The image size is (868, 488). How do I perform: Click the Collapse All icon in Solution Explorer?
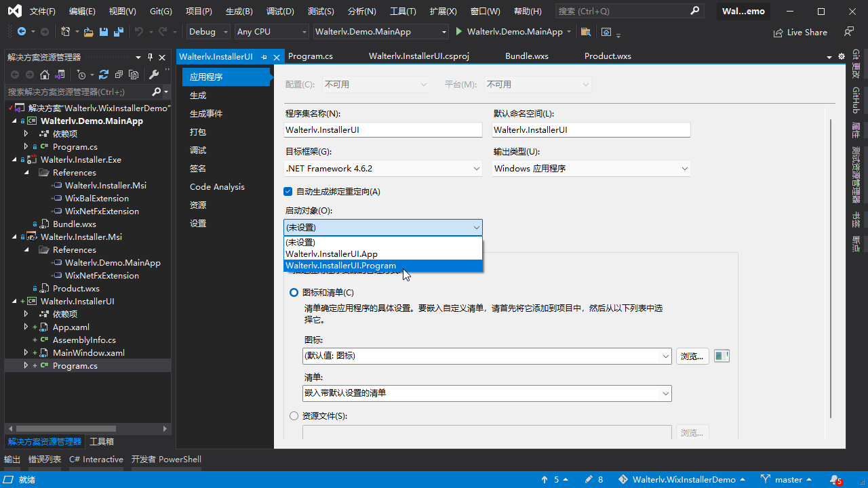[x=119, y=75]
